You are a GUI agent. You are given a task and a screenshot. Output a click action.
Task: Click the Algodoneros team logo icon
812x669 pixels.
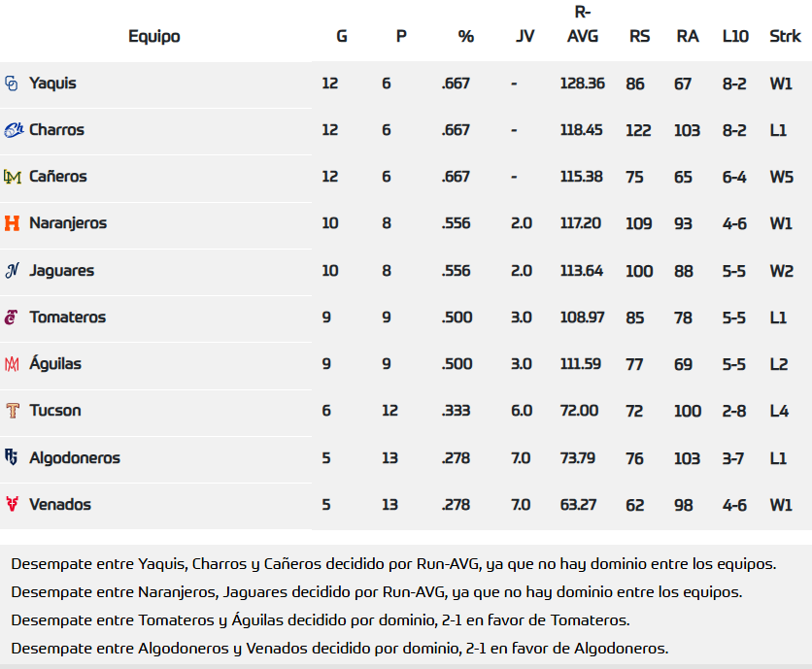pos(12,457)
